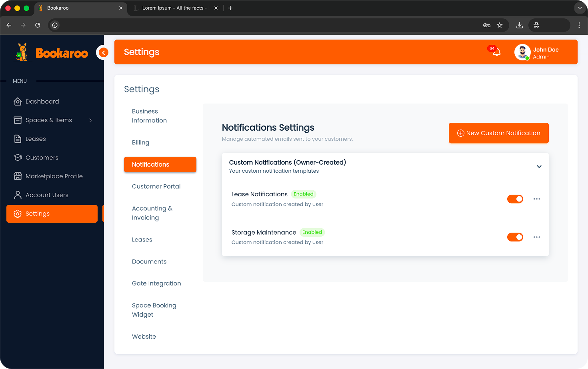
Task: Open the notifications bell icon
Action: point(496,52)
